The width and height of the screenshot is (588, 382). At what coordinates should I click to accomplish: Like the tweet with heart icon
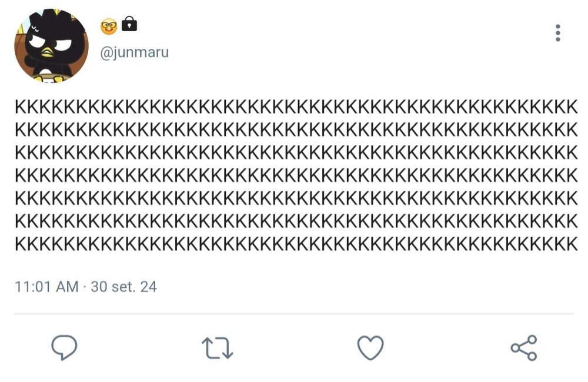(x=370, y=347)
